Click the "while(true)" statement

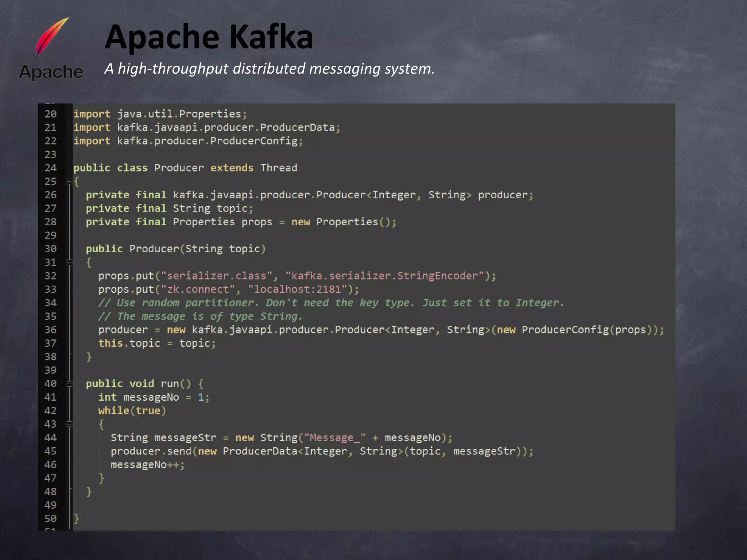tap(132, 411)
